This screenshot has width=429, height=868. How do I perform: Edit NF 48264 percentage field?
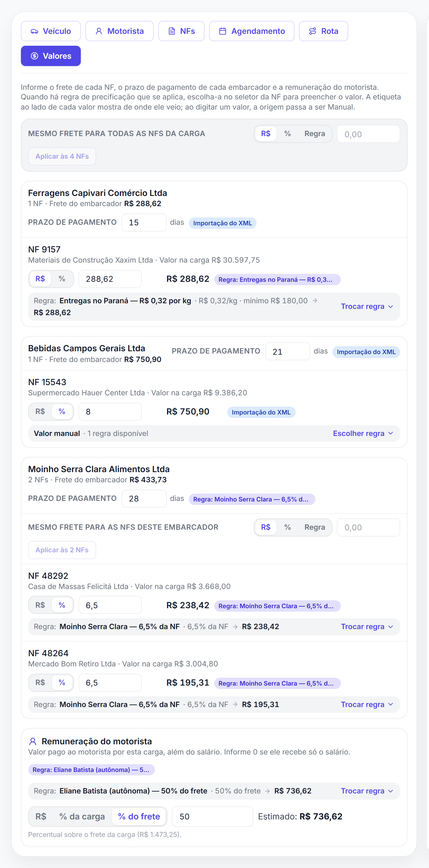[x=110, y=683]
